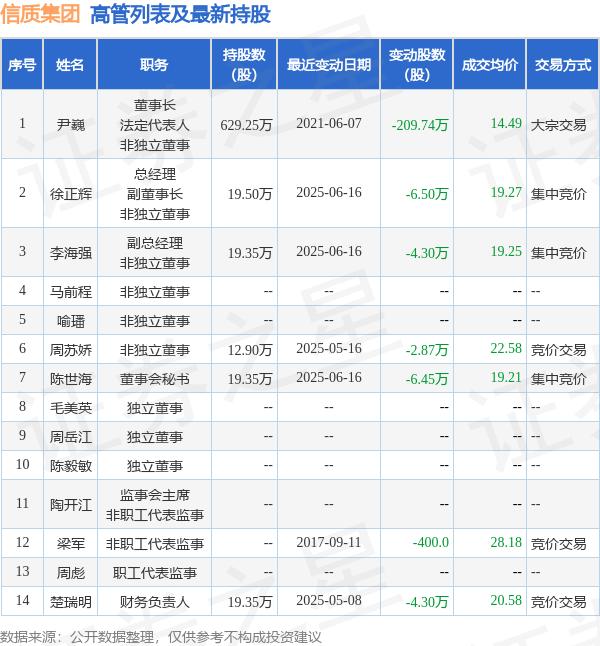Click 法定代表人 position text
The image size is (600, 646).
[x=154, y=124]
